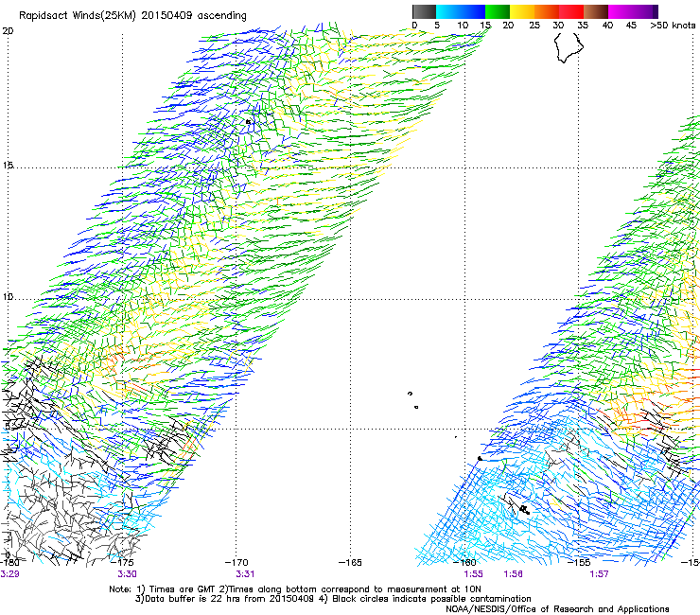
Task: Select the yellow 20-25 knots color band
Action: pos(522,11)
